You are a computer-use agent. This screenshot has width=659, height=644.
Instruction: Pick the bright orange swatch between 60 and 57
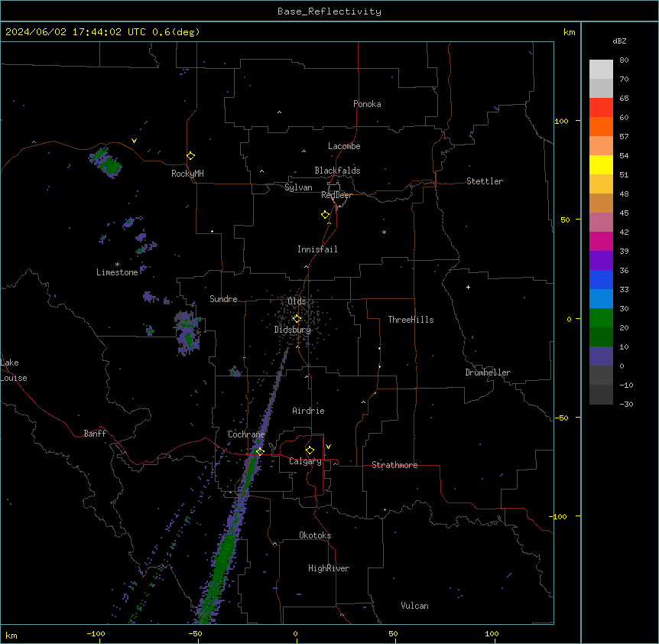click(601, 126)
